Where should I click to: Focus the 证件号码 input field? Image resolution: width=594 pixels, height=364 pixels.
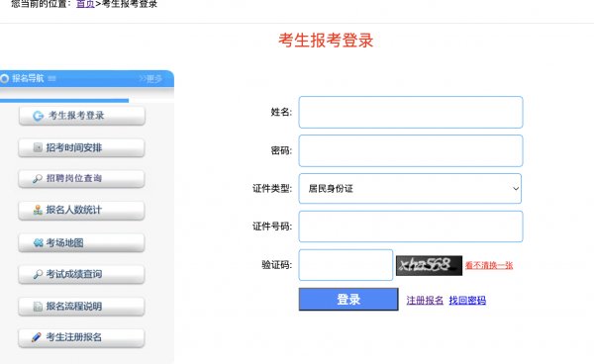[411, 227]
